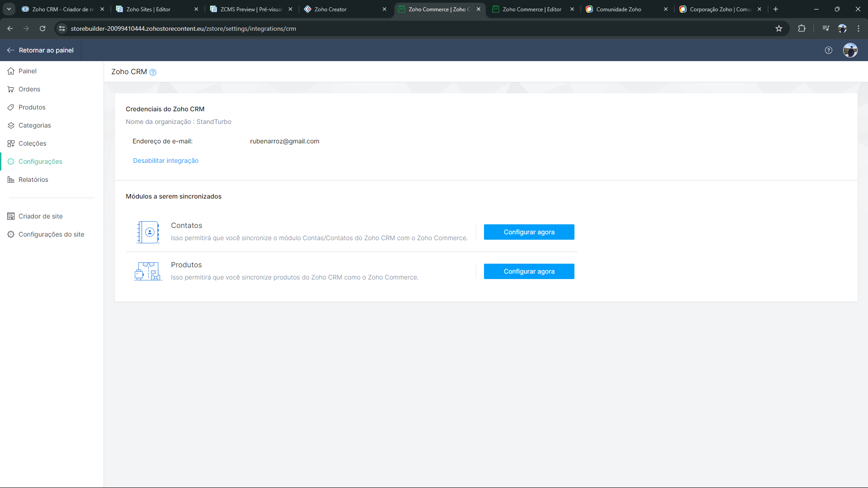Open the media controls icon in toolbar
Image resolution: width=868 pixels, height=488 pixels.
point(826,28)
